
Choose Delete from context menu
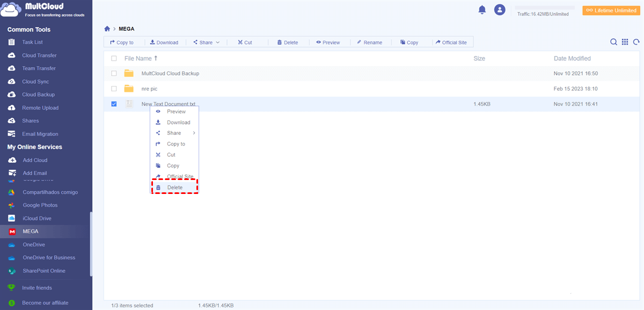pos(175,188)
